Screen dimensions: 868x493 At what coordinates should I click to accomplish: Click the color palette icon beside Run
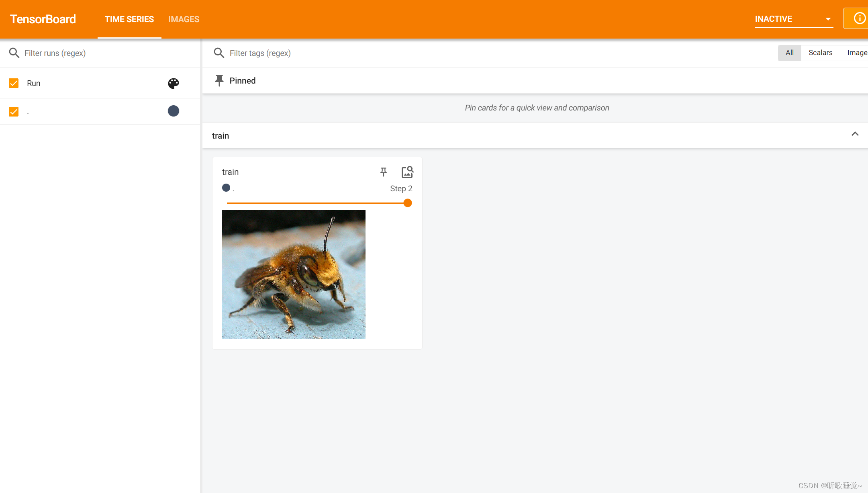pos(173,83)
